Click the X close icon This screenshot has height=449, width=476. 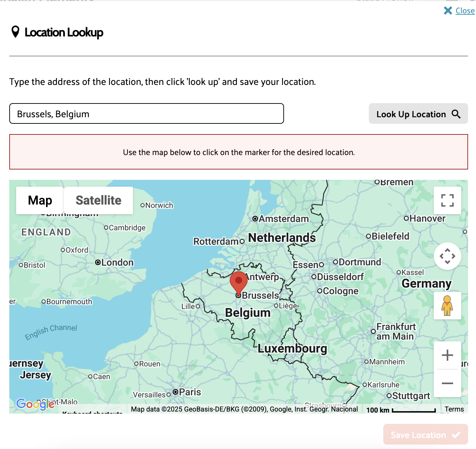tap(448, 11)
